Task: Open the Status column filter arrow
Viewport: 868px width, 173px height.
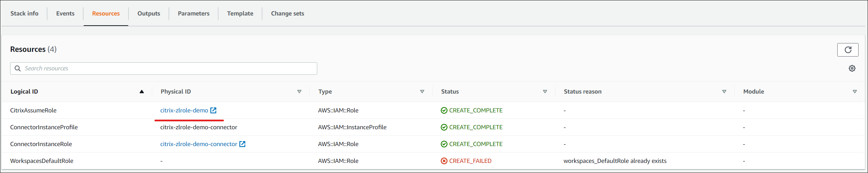Action: click(545, 92)
